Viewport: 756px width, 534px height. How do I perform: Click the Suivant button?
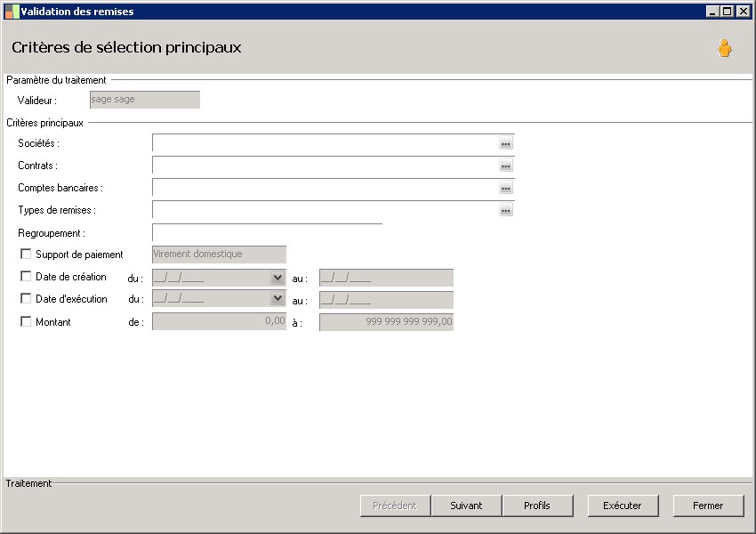[x=466, y=506]
